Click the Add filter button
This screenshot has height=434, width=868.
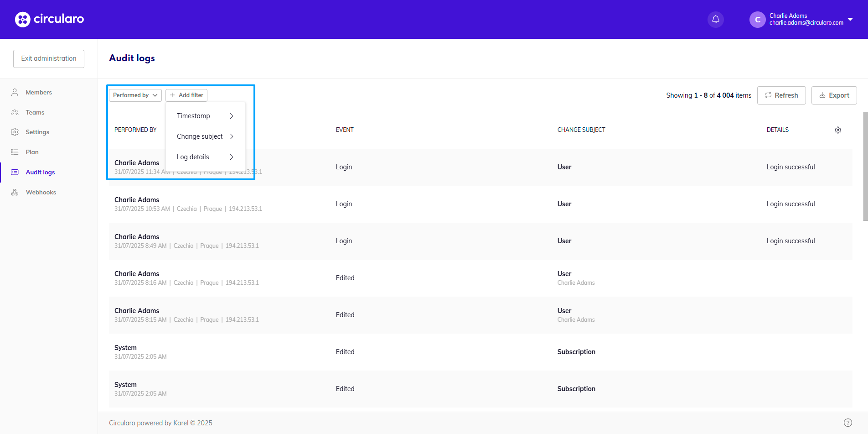point(186,95)
